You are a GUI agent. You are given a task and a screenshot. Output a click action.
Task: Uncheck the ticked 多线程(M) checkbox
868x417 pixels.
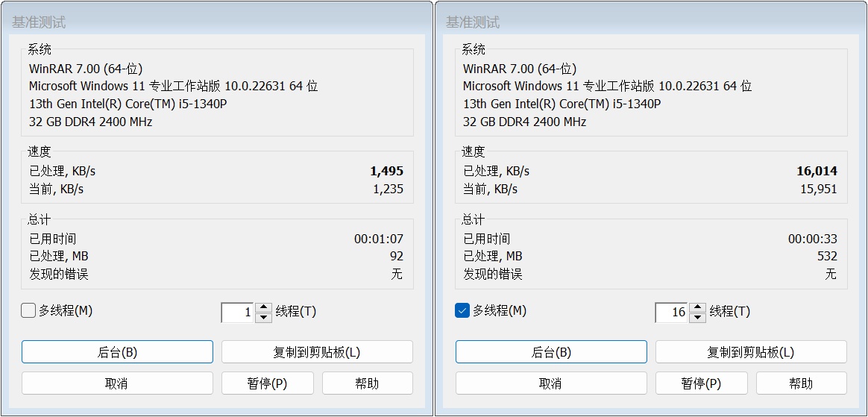pos(462,311)
